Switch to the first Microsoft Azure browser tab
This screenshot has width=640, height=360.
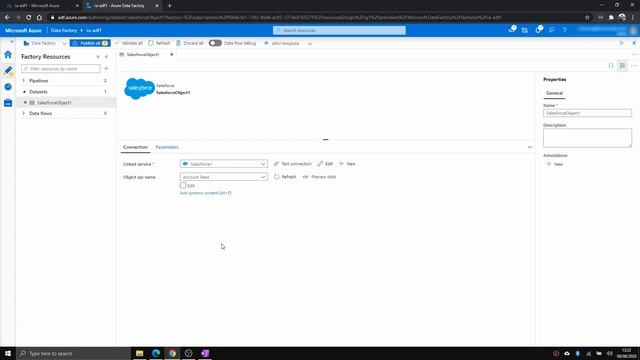coord(41,6)
